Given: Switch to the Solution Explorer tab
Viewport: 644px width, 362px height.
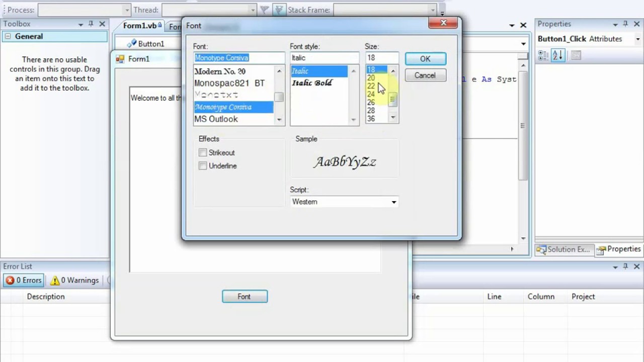Looking at the screenshot, I should [564, 249].
